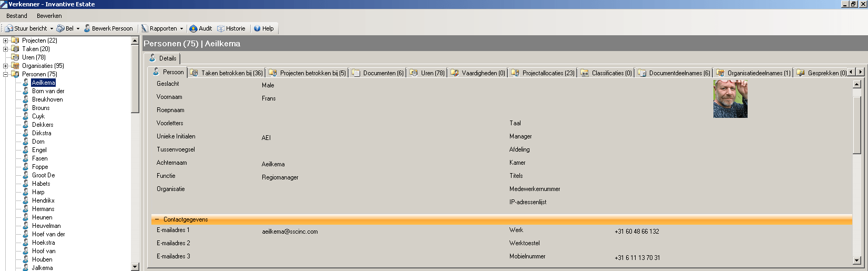Screen dimensions: 868x271
Task: Click the Organisatiedeelnames tab icon
Action: (x=720, y=73)
